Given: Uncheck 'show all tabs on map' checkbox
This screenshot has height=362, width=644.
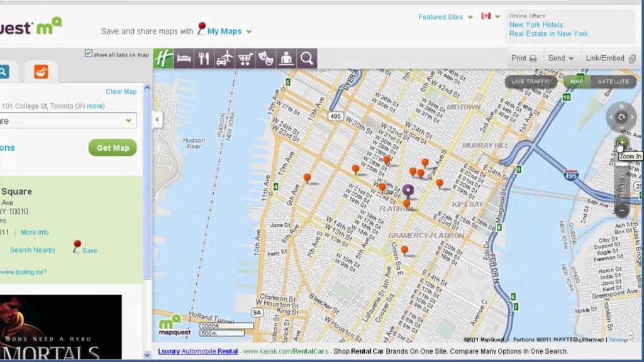Looking at the screenshot, I should (x=89, y=53).
